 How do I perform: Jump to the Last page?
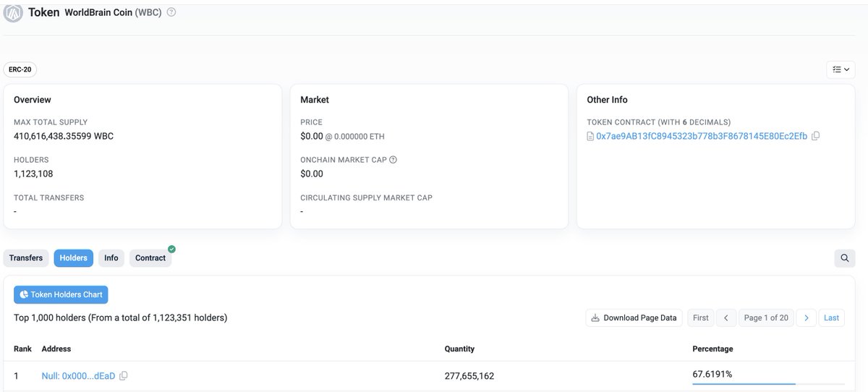pos(831,318)
